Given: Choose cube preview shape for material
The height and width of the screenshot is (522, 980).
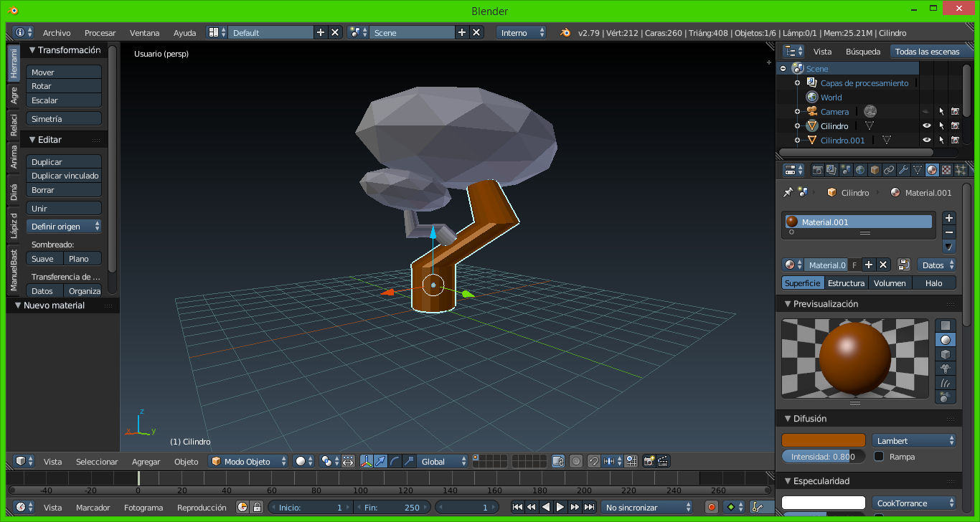Looking at the screenshot, I should click(946, 354).
